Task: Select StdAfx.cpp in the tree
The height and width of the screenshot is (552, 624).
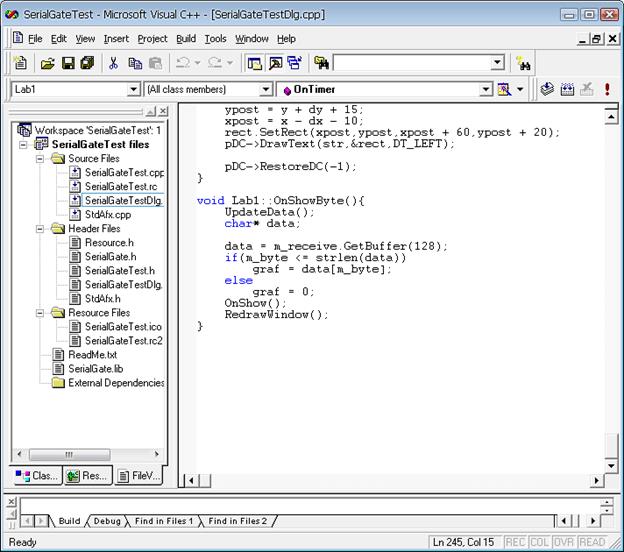Action: tap(108, 215)
